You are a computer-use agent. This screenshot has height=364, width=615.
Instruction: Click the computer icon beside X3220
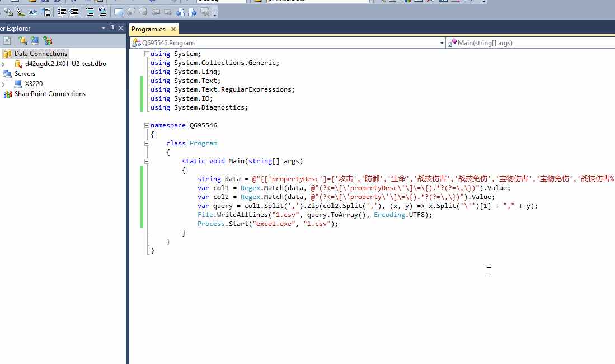click(x=18, y=84)
